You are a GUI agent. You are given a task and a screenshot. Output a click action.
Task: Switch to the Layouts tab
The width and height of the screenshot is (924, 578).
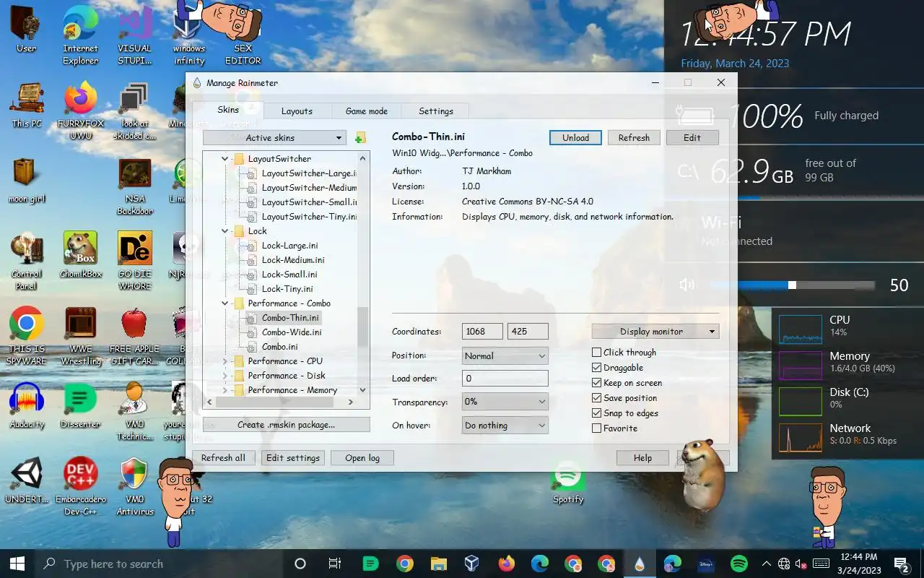pyautogui.click(x=297, y=111)
